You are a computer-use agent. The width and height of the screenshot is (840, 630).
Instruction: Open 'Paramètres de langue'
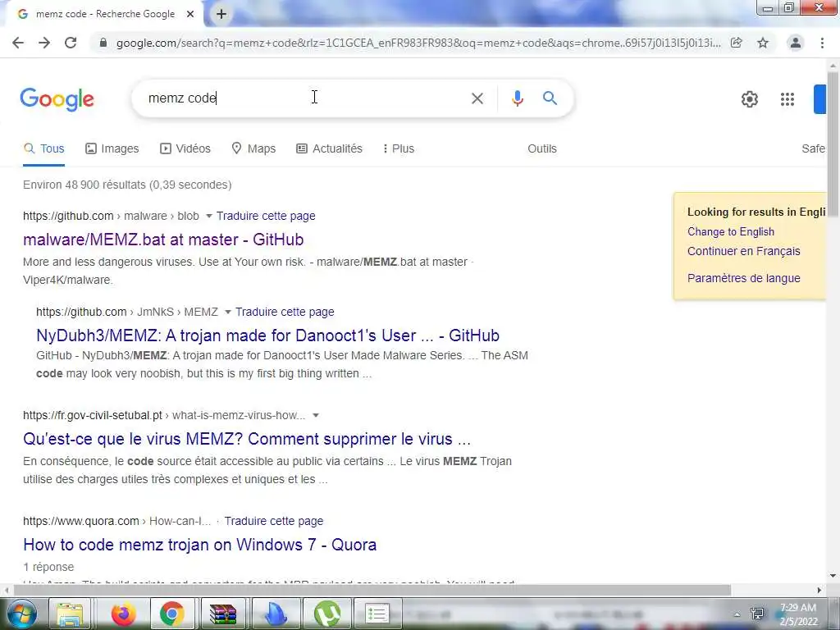click(743, 278)
